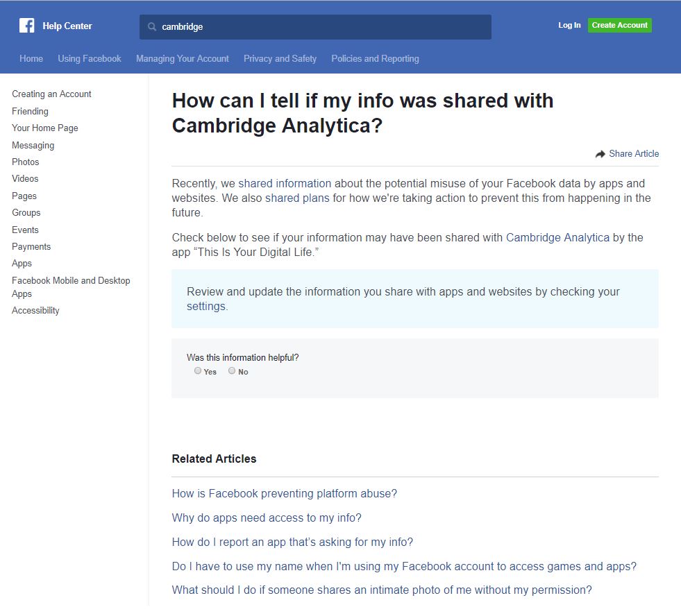Click the Facebook logo icon
Screen dimensions: 681x616
point(27,26)
